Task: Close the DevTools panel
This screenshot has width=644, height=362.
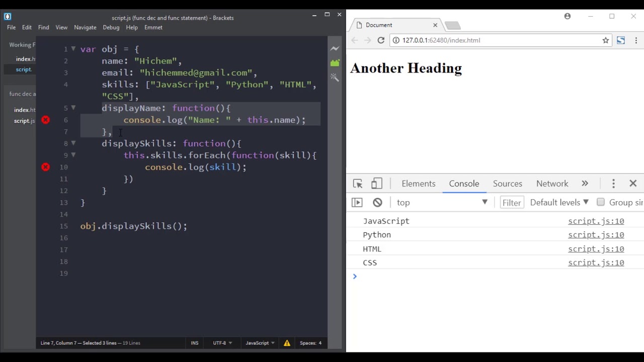Action: click(633, 184)
